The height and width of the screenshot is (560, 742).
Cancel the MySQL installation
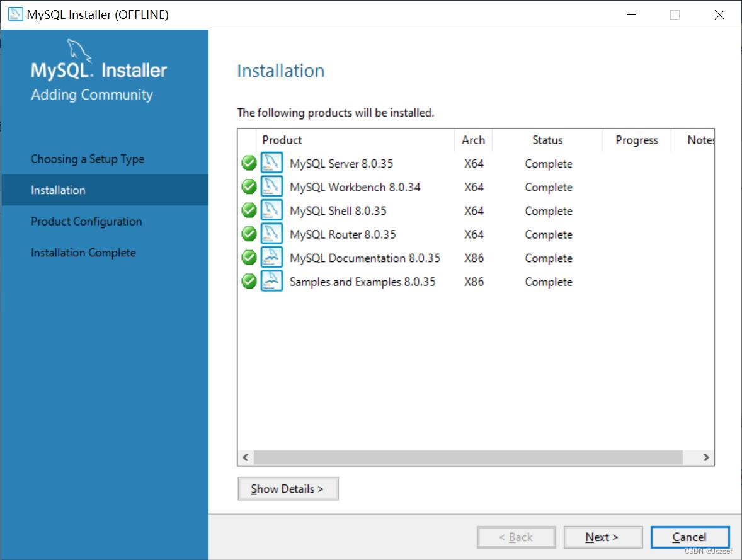pyautogui.click(x=690, y=537)
